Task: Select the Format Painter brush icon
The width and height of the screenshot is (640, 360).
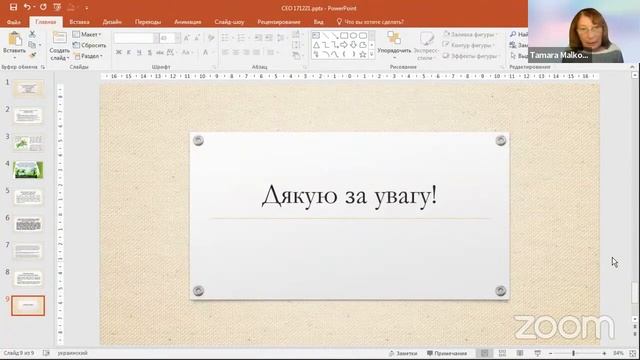Action: click(33, 55)
